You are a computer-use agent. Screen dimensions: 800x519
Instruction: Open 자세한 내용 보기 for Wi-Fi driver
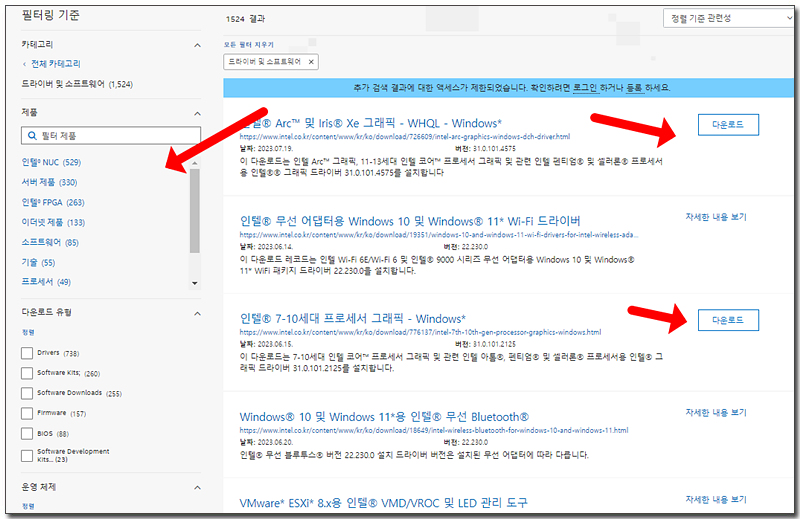[716, 217]
